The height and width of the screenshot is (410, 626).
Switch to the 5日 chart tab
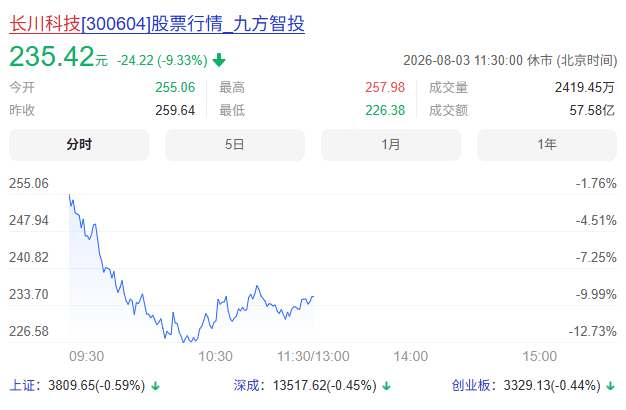pos(235,145)
